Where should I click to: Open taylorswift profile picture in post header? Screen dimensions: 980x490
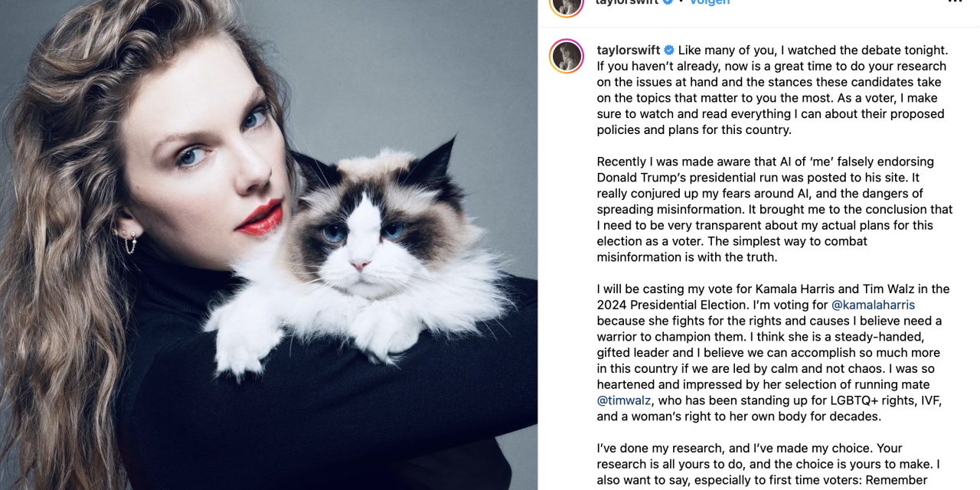(567, 4)
